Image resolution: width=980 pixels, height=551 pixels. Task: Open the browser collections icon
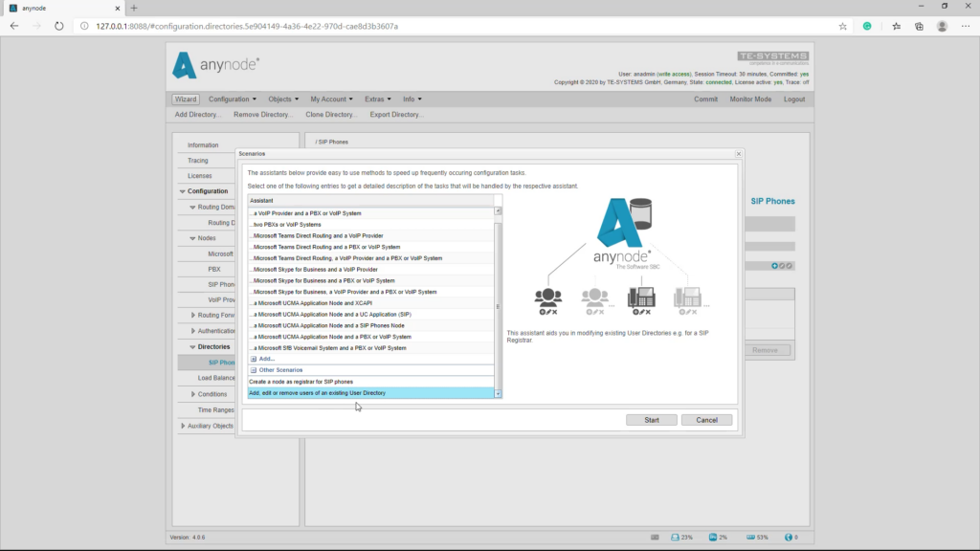pos(919,26)
